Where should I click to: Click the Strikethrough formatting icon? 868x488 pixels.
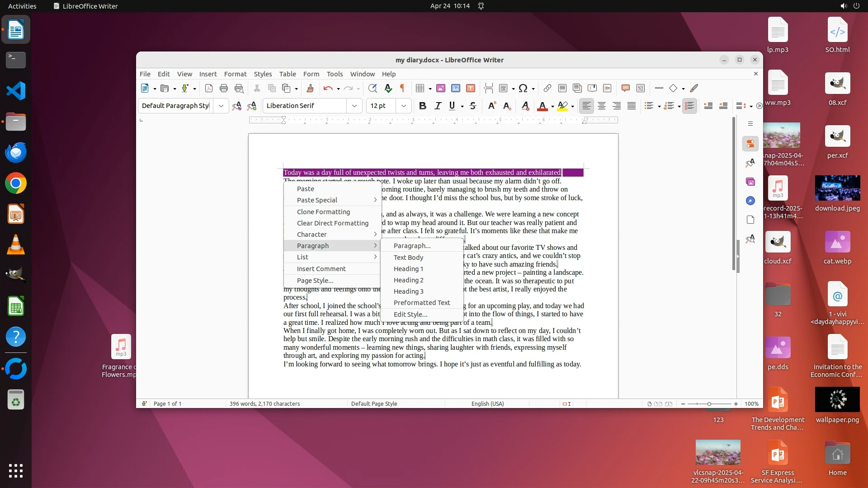(473, 106)
